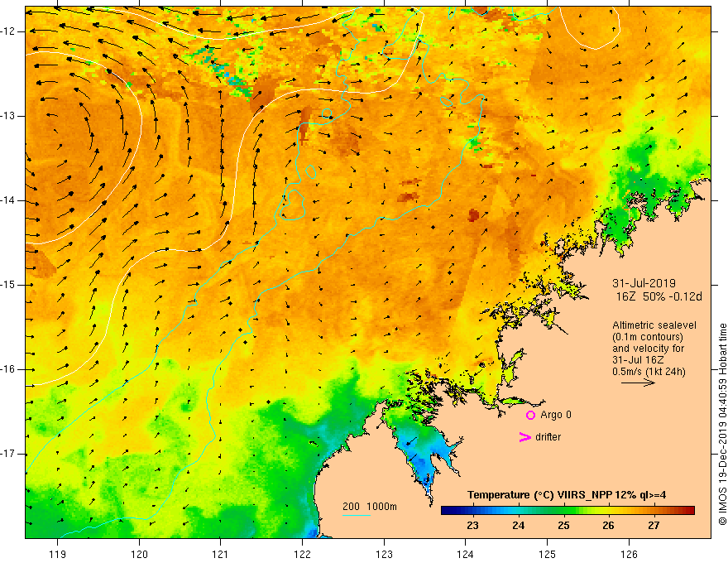Click longitude axis label 123
This screenshot has width=728, height=563.
384,554
